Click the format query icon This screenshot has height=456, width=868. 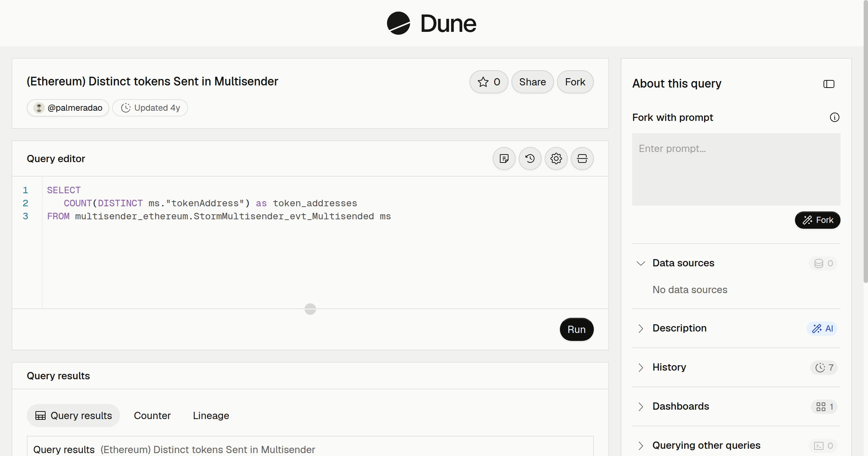click(x=504, y=159)
